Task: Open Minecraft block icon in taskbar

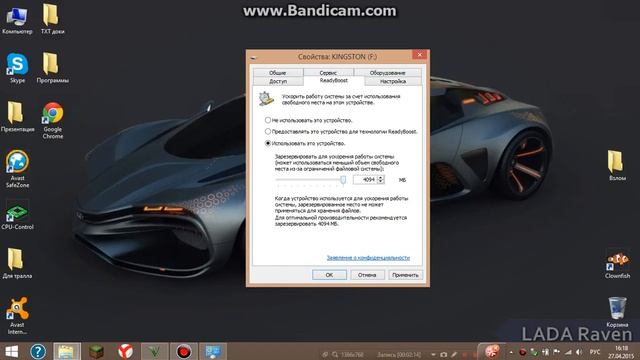Action: [x=96, y=351]
